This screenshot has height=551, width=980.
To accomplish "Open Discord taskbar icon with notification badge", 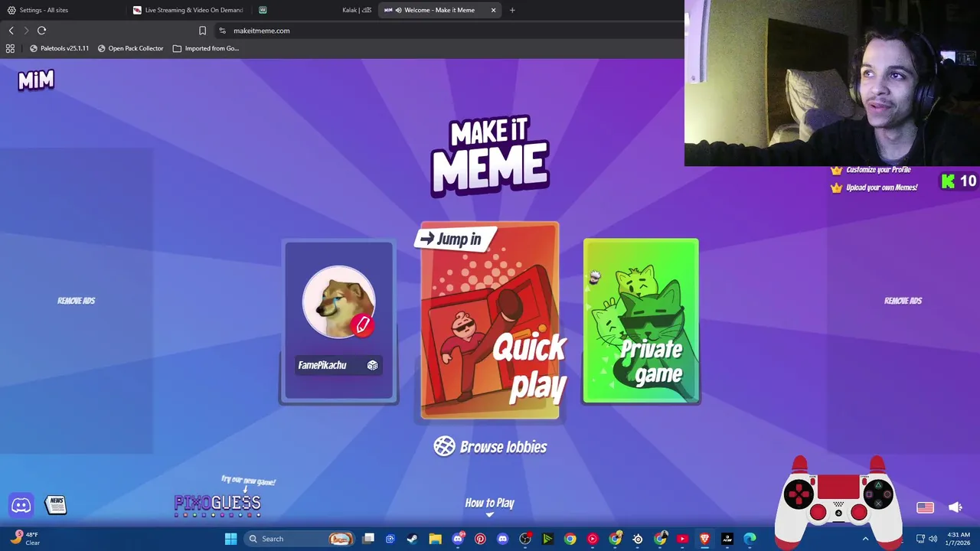I will coord(458,539).
